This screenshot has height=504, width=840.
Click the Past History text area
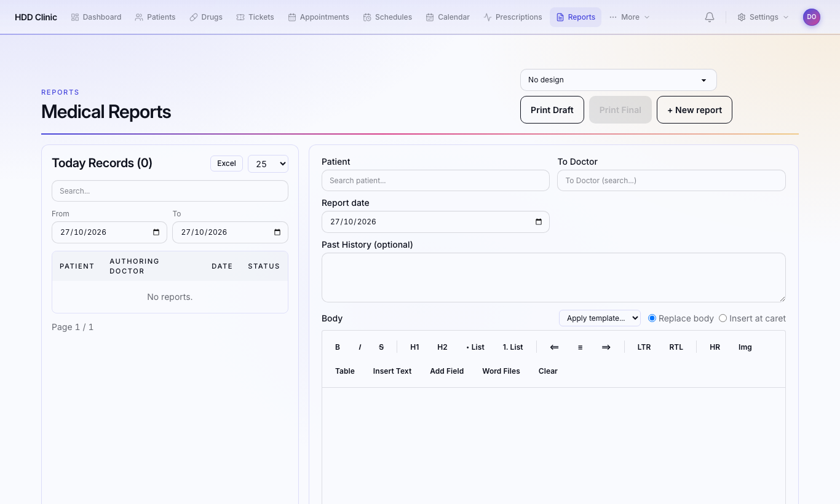coord(553,277)
